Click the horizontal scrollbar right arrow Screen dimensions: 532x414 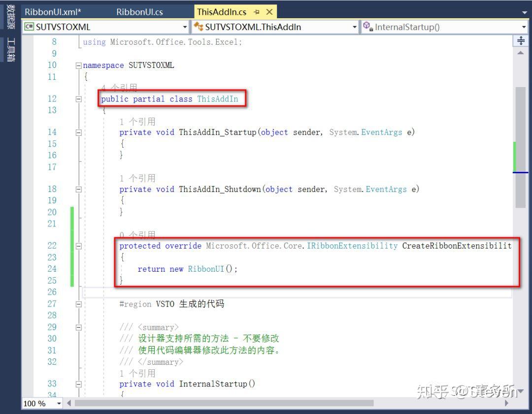click(506, 403)
